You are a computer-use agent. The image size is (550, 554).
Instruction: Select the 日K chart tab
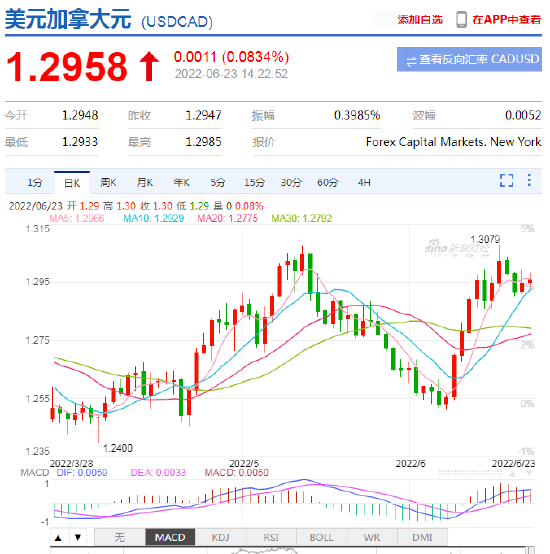click(72, 183)
